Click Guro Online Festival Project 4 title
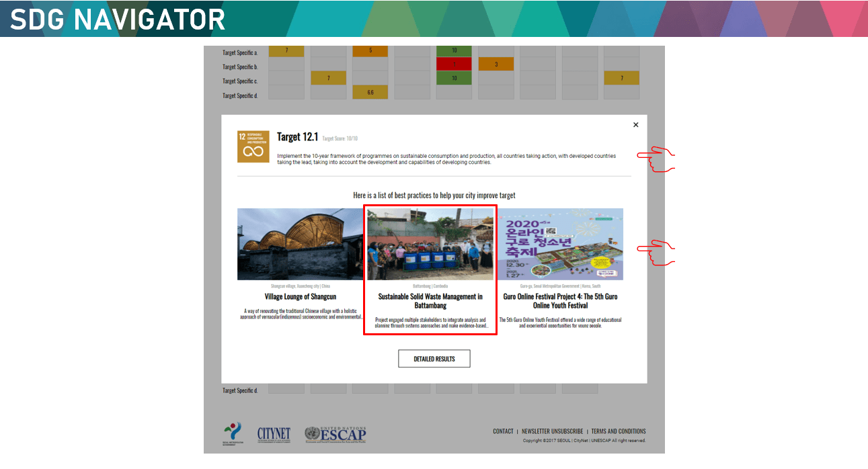868x469 pixels. (560, 301)
